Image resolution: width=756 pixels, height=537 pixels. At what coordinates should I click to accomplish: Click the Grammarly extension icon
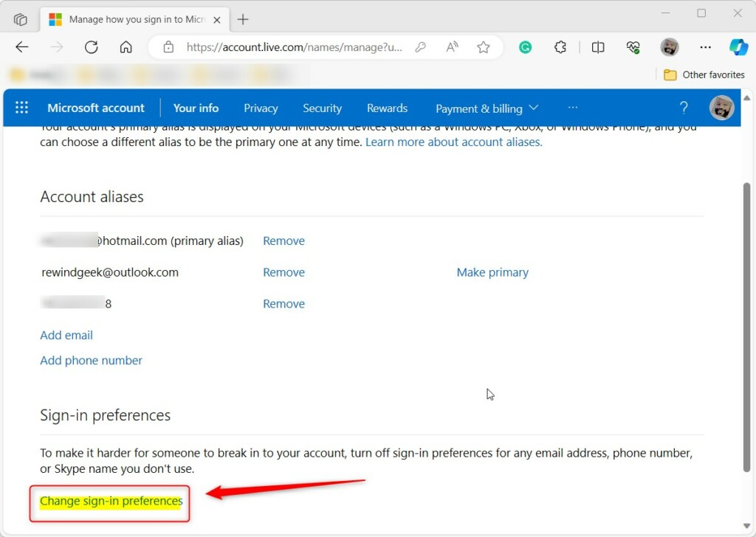click(x=525, y=46)
